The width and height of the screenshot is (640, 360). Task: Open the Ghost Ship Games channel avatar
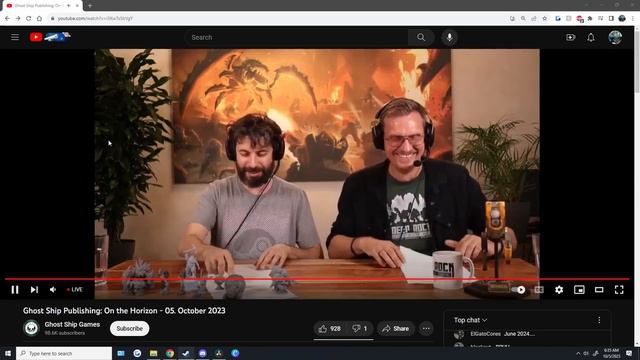31,328
